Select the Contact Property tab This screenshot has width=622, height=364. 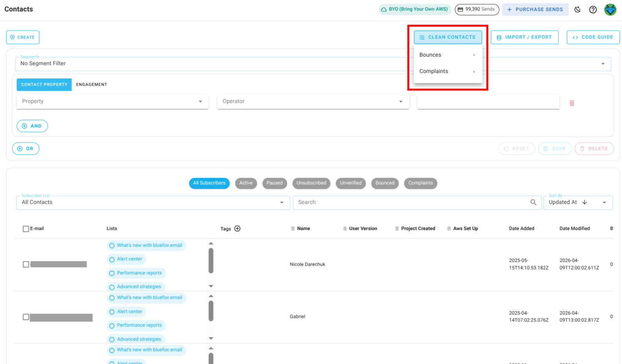click(x=44, y=85)
